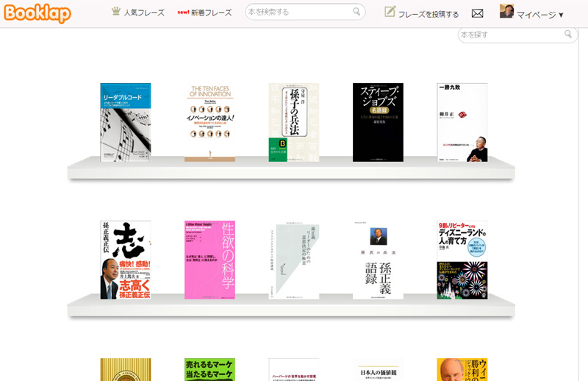
Task: Expand the マイページ dropdown menu
Action: pyautogui.click(x=540, y=15)
